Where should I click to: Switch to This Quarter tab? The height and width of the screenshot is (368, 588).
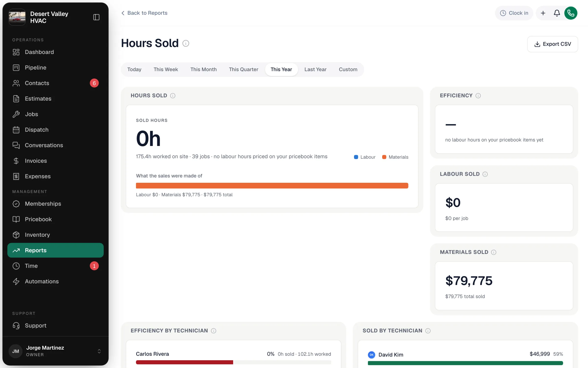[243, 69]
